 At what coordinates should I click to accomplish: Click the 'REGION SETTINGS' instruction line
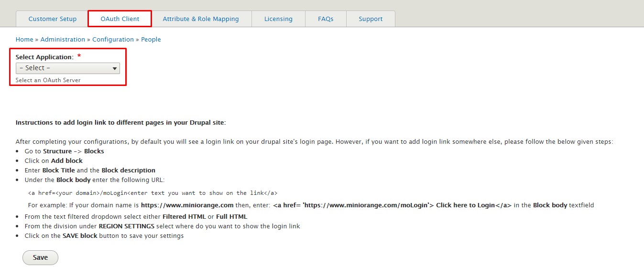pyautogui.click(x=163, y=226)
